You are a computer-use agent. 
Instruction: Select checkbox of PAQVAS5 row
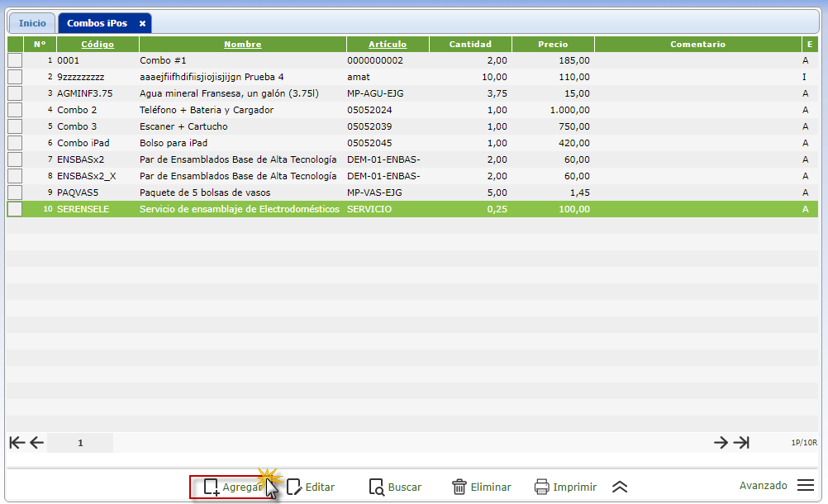15,193
